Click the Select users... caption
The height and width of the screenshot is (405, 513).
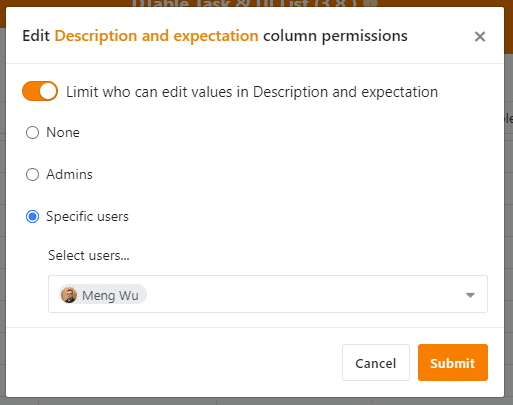pyautogui.click(x=89, y=256)
